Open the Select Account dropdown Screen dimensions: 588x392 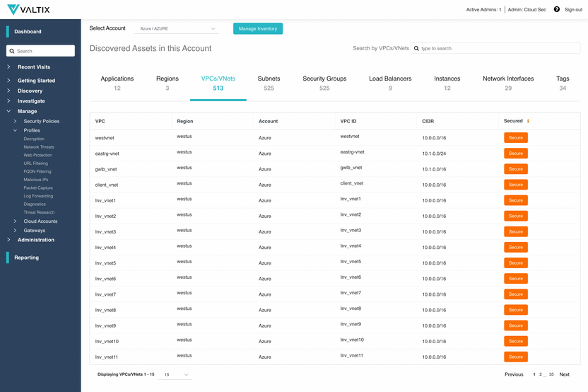click(x=177, y=28)
